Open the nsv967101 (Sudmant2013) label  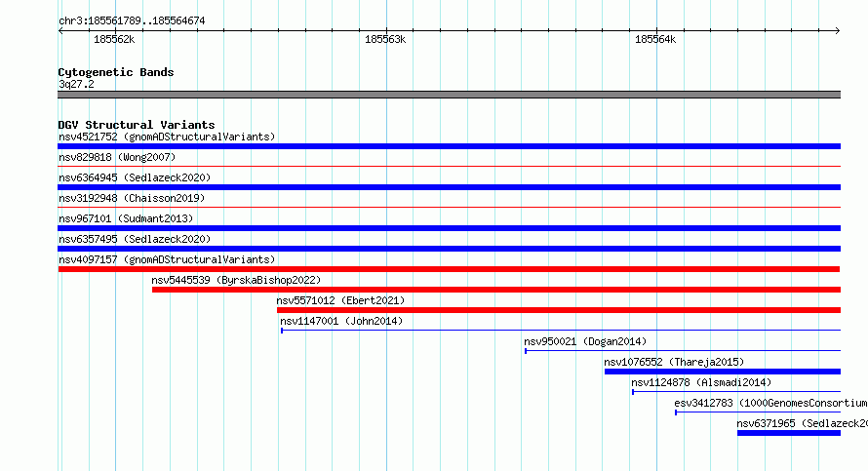126,218
